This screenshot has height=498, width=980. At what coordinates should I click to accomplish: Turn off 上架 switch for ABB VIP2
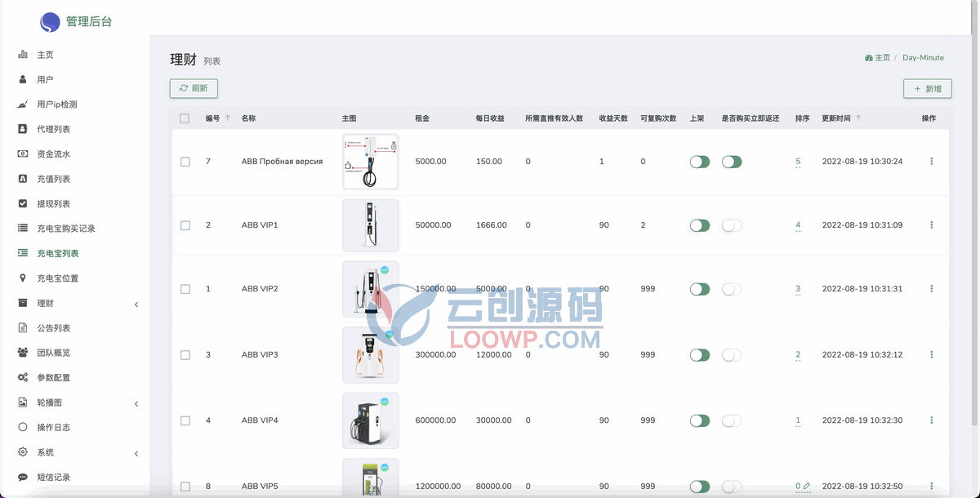click(x=700, y=289)
